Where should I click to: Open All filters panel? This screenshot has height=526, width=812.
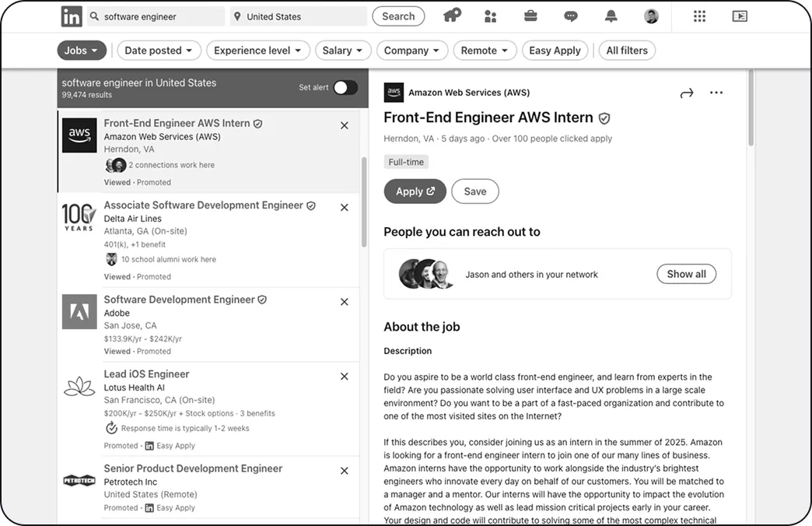point(627,51)
